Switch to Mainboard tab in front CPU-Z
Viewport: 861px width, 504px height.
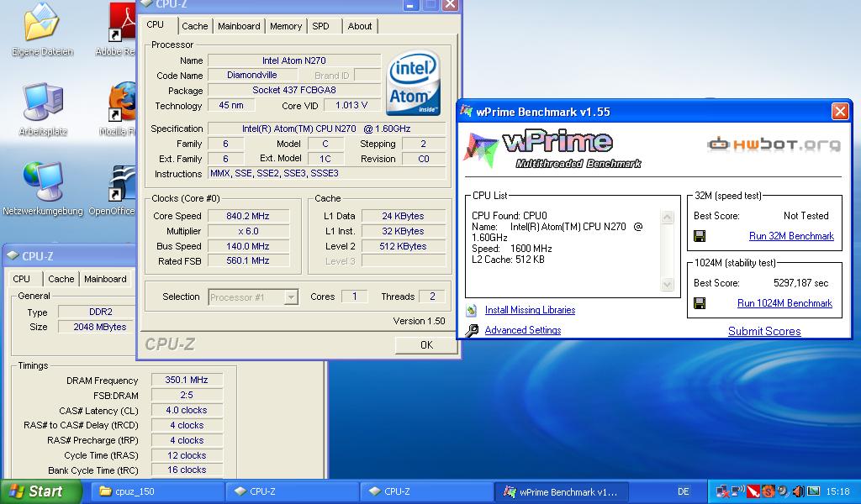[x=239, y=26]
